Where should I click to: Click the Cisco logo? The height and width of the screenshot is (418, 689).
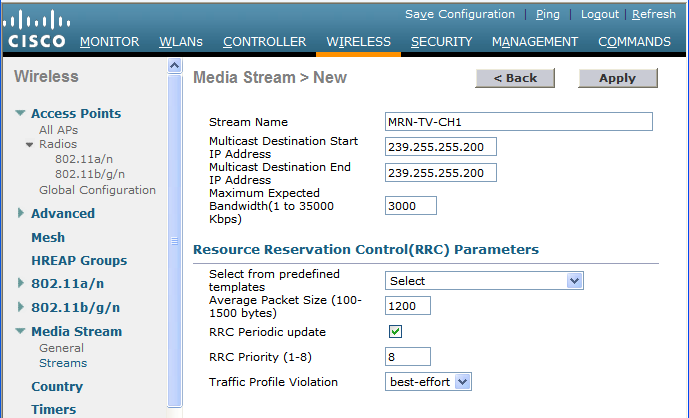coord(37,30)
